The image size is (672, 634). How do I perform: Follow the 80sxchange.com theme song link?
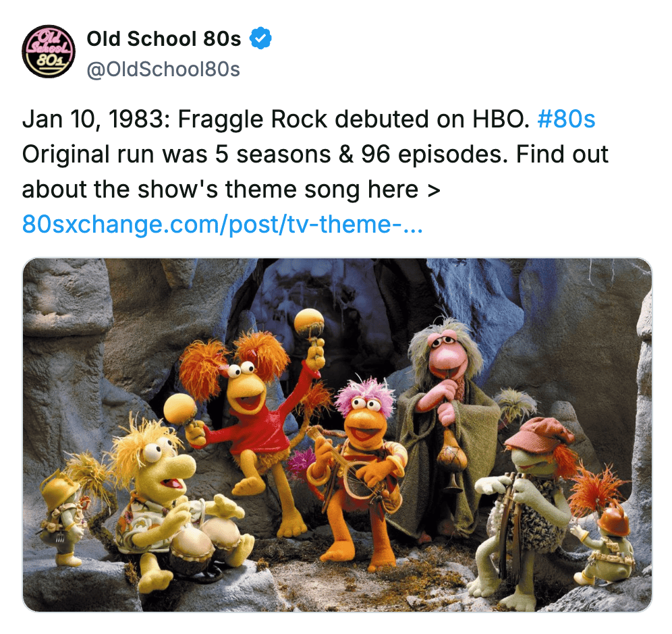pyautogui.click(x=223, y=224)
